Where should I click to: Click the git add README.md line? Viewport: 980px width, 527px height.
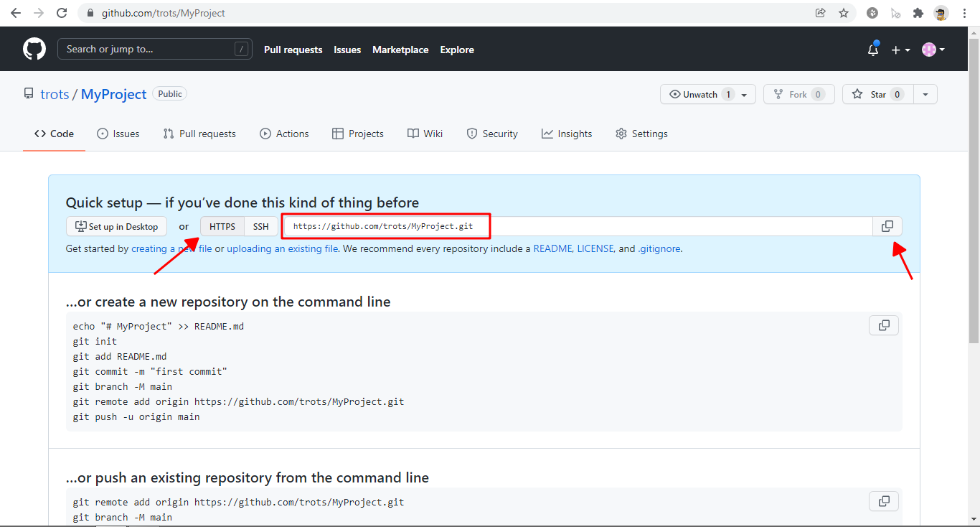pyautogui.click(x=120, y=356)
